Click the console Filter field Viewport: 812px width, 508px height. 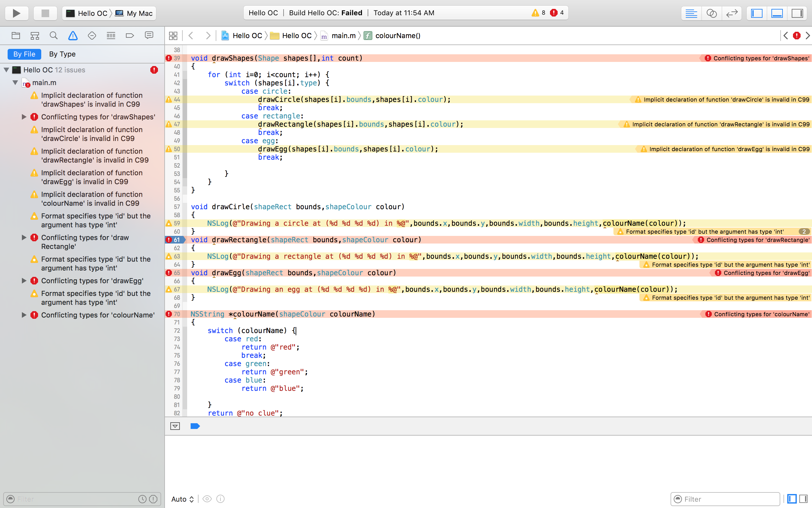click(x=725, y=499)
